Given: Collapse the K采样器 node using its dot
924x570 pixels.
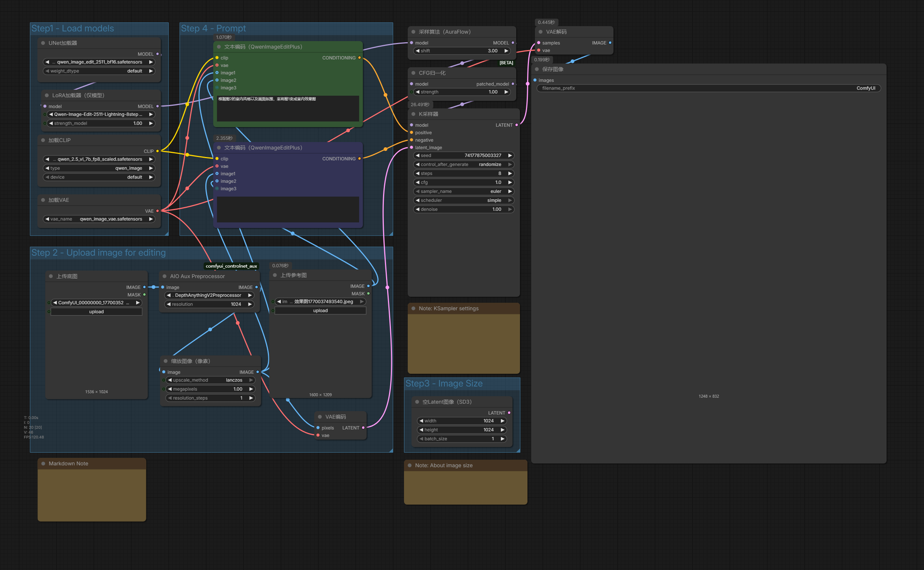Looking at the screenshot, I should coord(413,114).
